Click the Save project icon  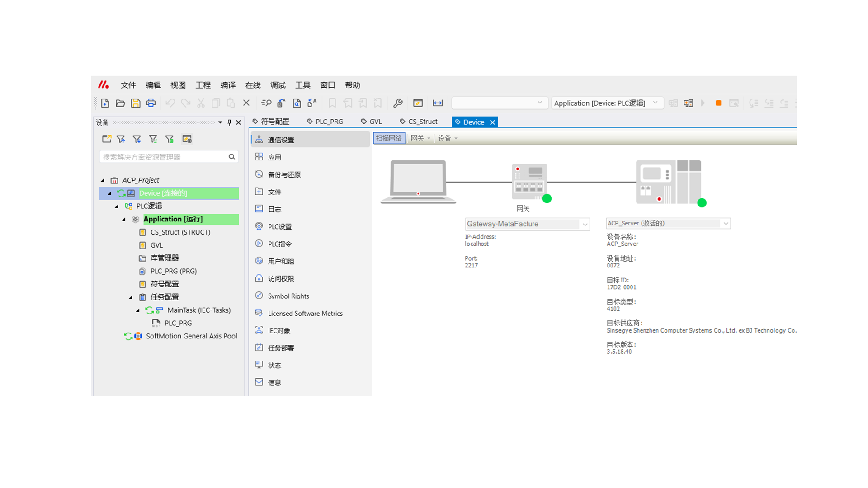coord(135,103)
